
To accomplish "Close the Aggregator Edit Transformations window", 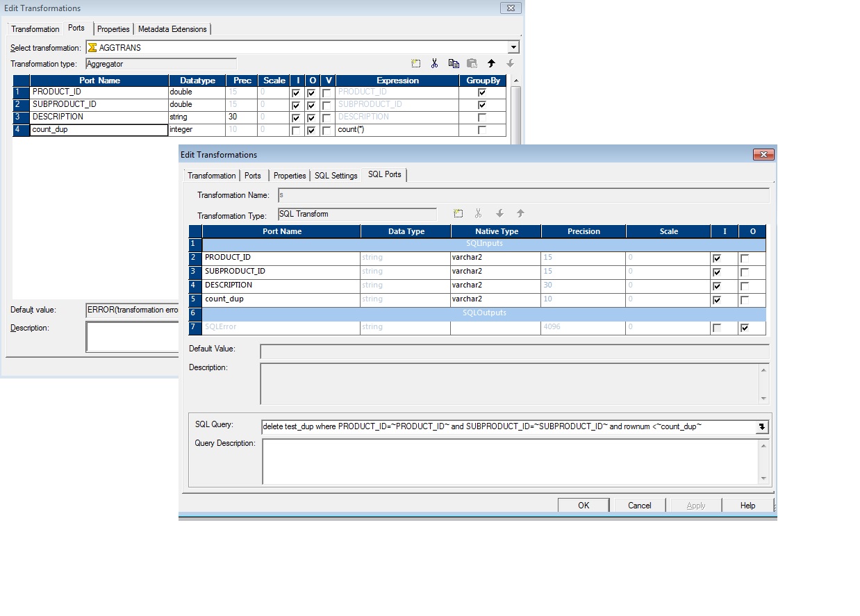I will pos(511,8).
